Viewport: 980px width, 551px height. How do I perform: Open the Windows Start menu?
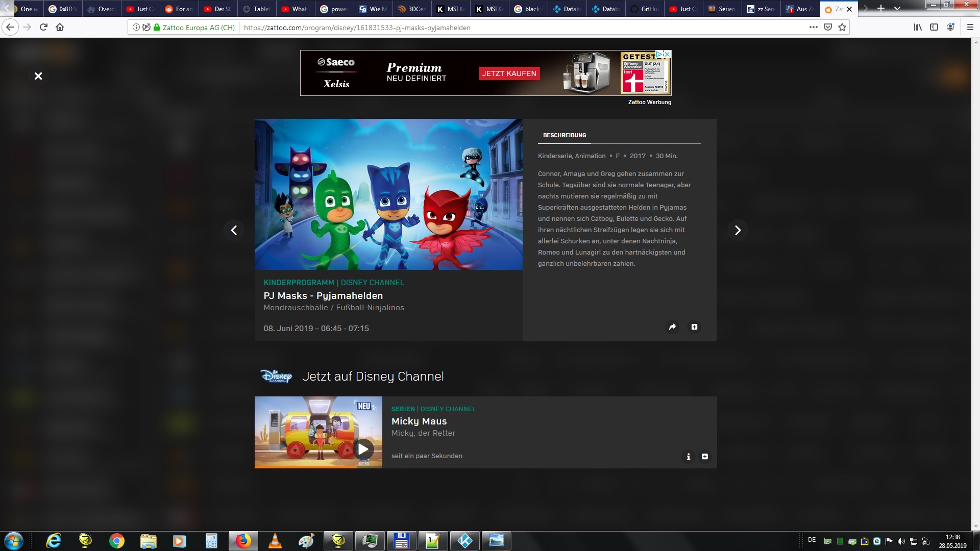(x=14, y=541)
